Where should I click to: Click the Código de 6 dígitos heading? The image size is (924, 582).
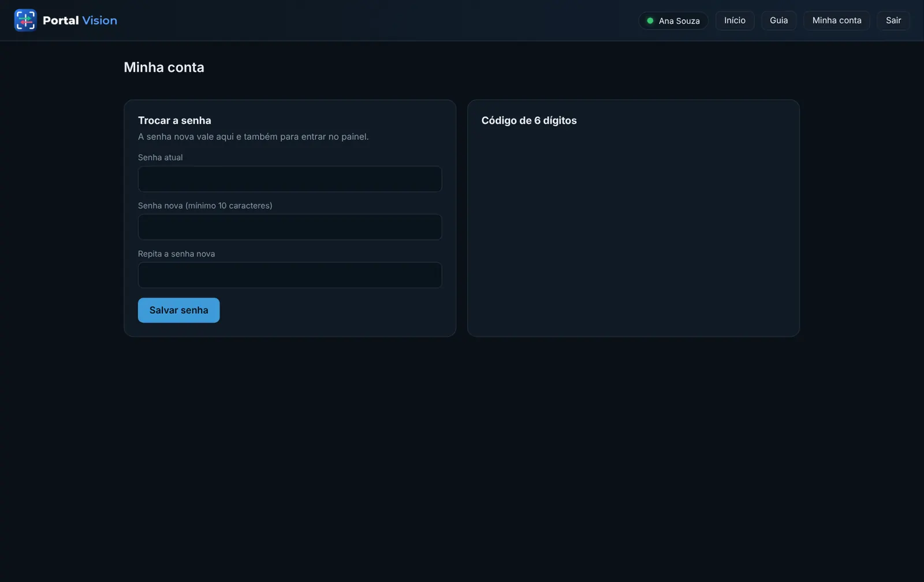pos(529,120)
